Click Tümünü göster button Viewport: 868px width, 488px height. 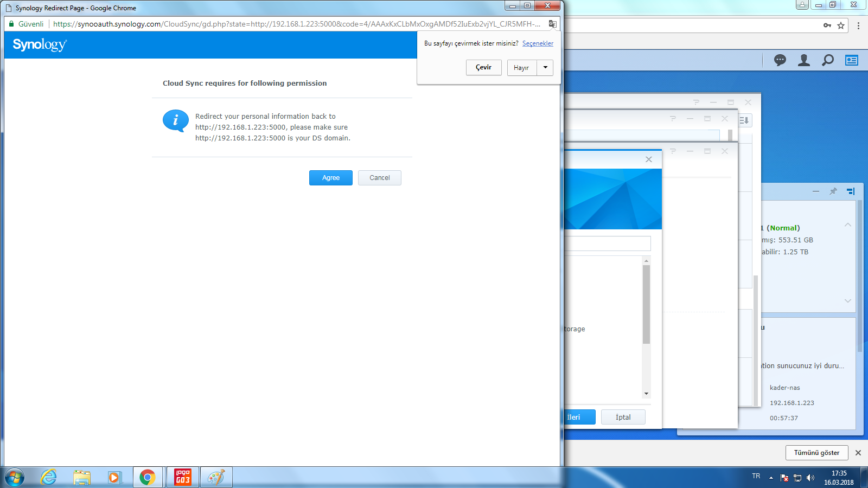click(x=816, y=453)
